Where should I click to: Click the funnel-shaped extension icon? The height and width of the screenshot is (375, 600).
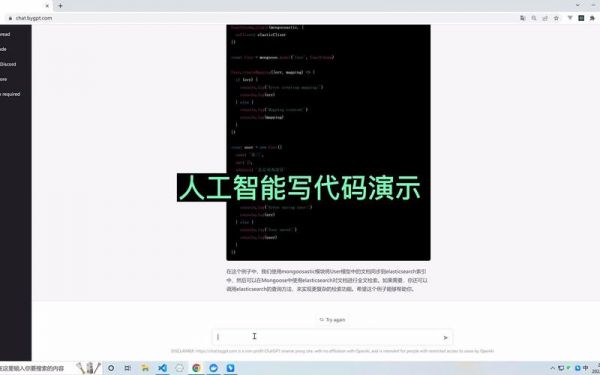pos(570,18)
